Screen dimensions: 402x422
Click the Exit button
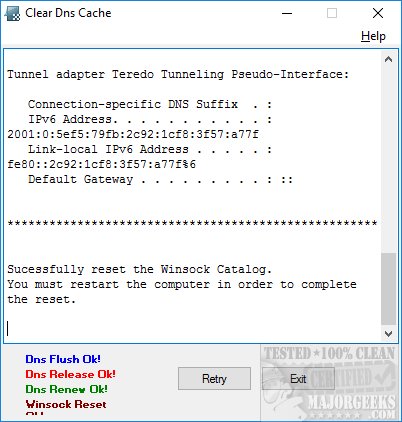[x=298, y=379]
